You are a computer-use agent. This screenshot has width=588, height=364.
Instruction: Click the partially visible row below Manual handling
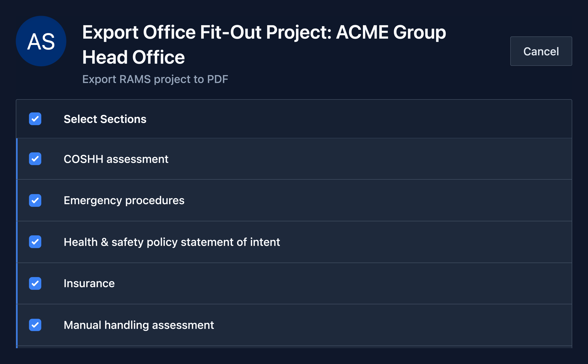294,347
